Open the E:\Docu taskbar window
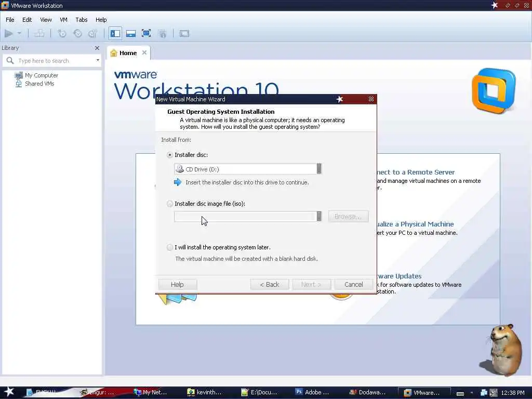The image size is (532, 399). [x=259, y=392]
